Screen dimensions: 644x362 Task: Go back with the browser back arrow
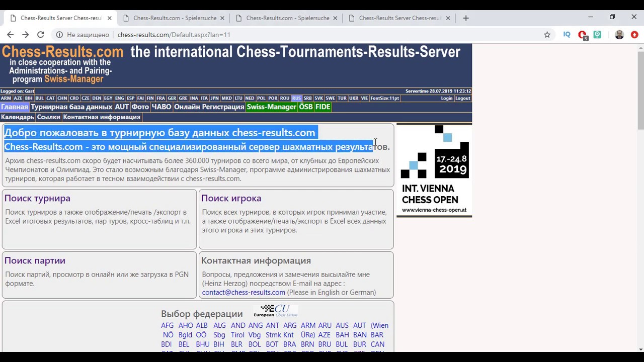[x=10, y=35]
